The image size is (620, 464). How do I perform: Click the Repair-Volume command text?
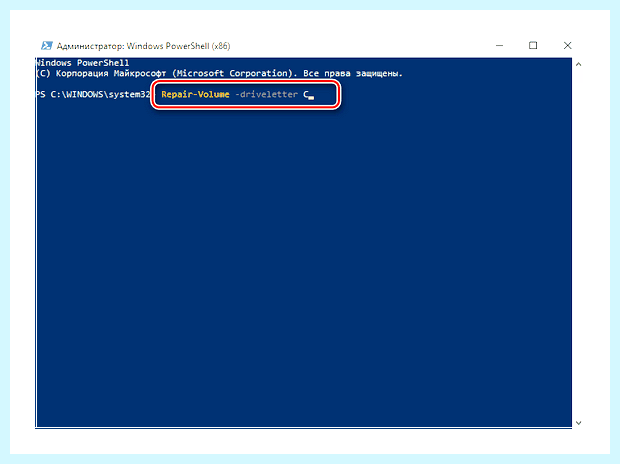coord(195,95)
